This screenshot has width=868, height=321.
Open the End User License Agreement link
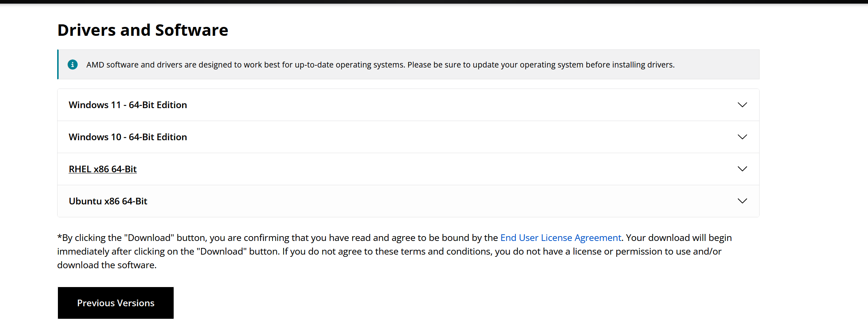pyautogui.click(x=560, y=238)
